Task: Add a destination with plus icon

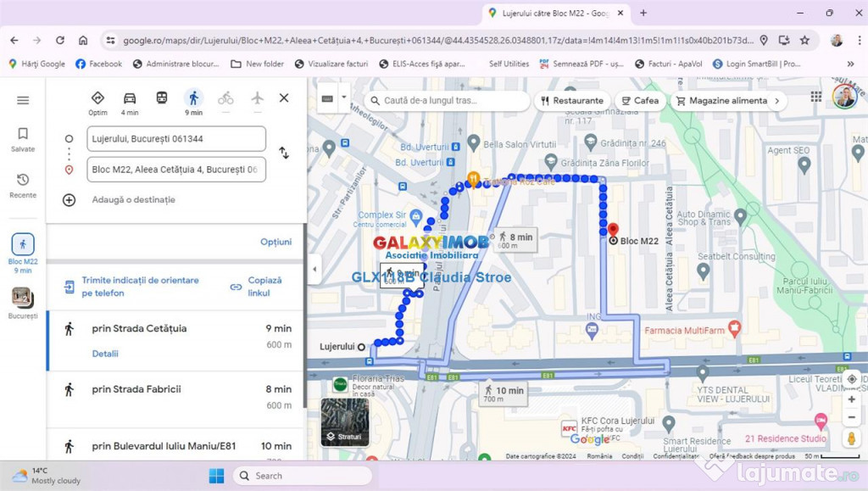Action: [70, 200]
